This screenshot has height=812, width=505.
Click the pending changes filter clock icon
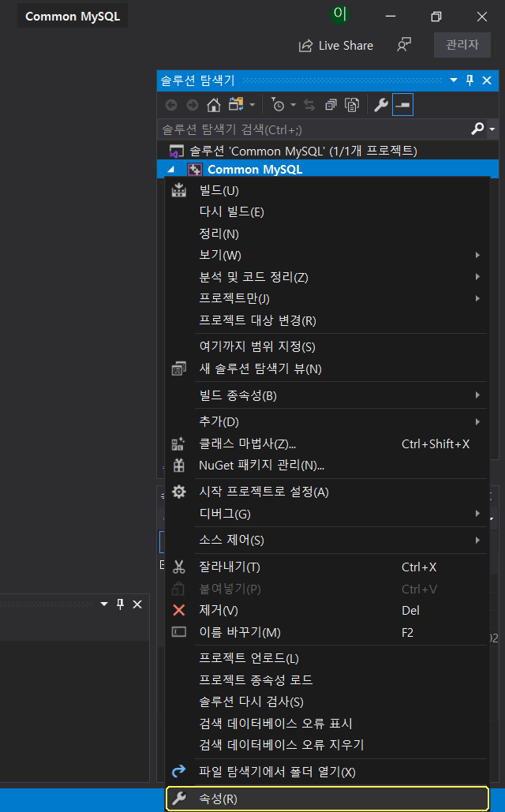point(278,105)
